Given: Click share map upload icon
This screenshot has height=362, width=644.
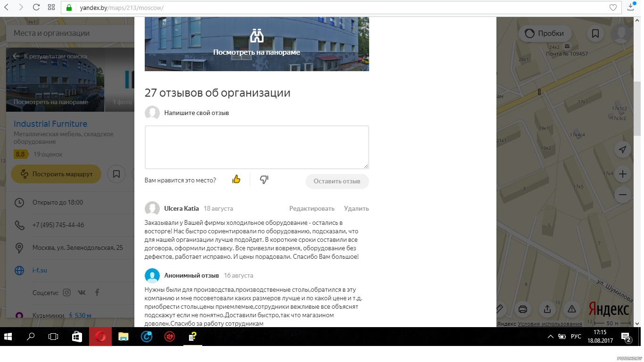Looking at the screenshot, I should coord(547,309).
